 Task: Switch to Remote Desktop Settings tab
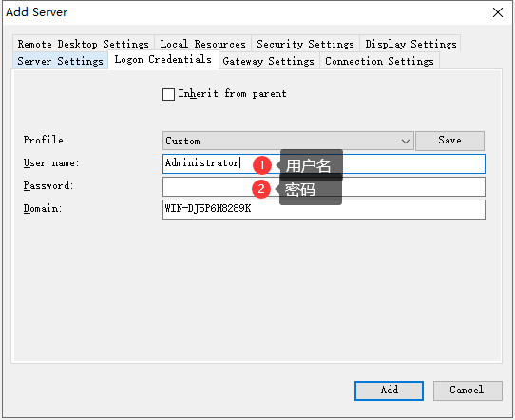click(x=84, y=44)
